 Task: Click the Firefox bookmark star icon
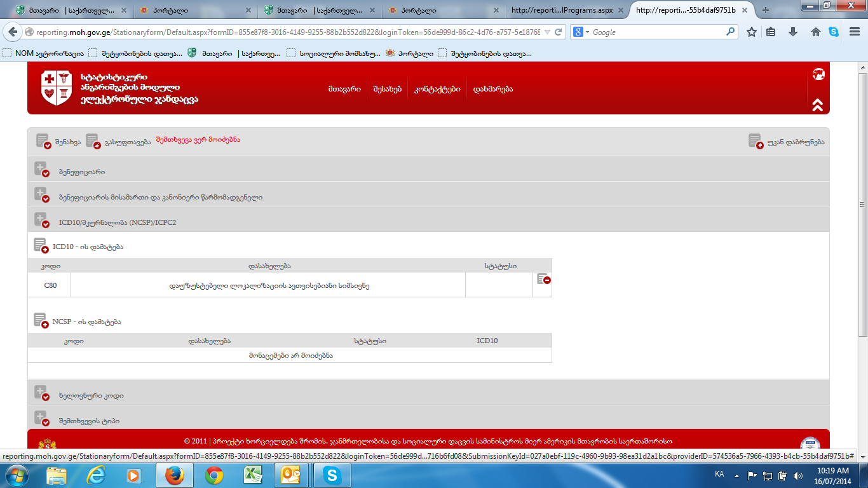752,32
